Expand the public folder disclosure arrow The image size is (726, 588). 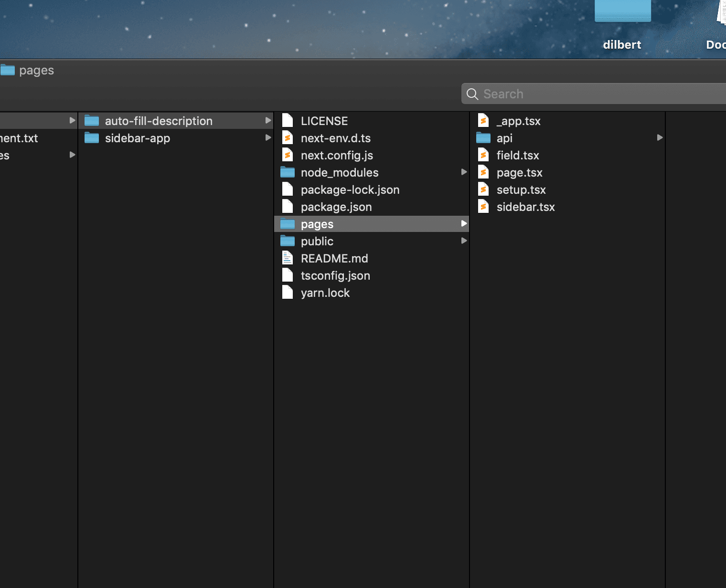463,241
